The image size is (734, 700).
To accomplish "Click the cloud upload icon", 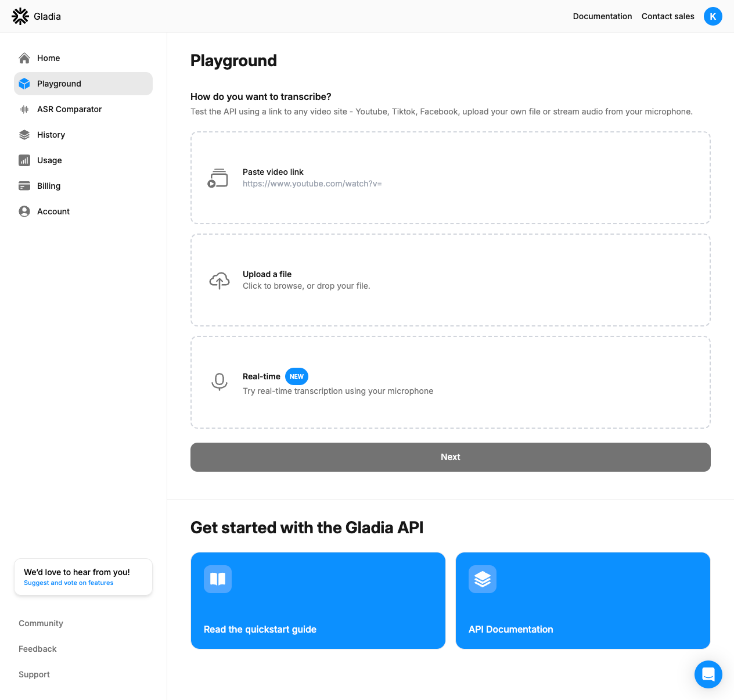I will [220, 281].
